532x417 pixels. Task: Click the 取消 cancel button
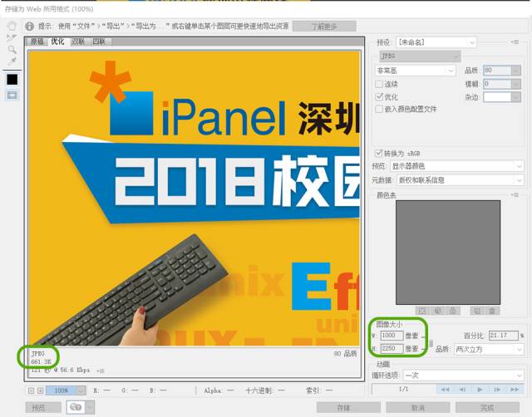tap(418, 408)
